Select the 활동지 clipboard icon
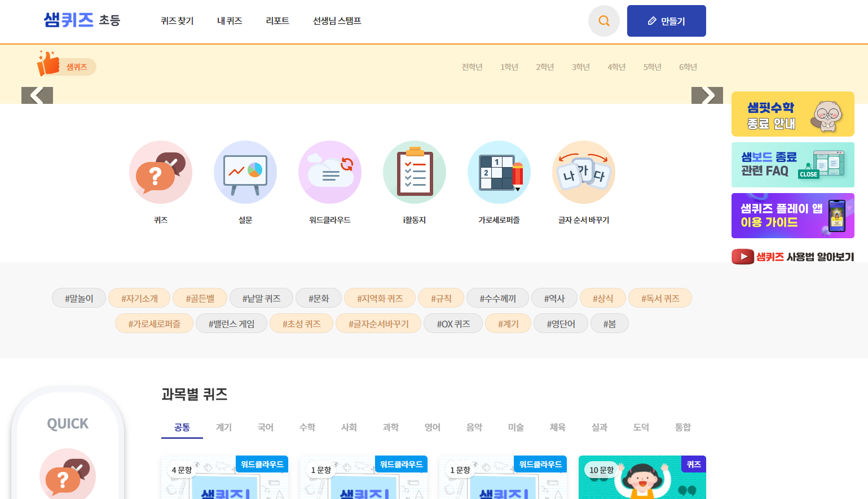Screen dimensions: 868x499 (x=415, y=172)
